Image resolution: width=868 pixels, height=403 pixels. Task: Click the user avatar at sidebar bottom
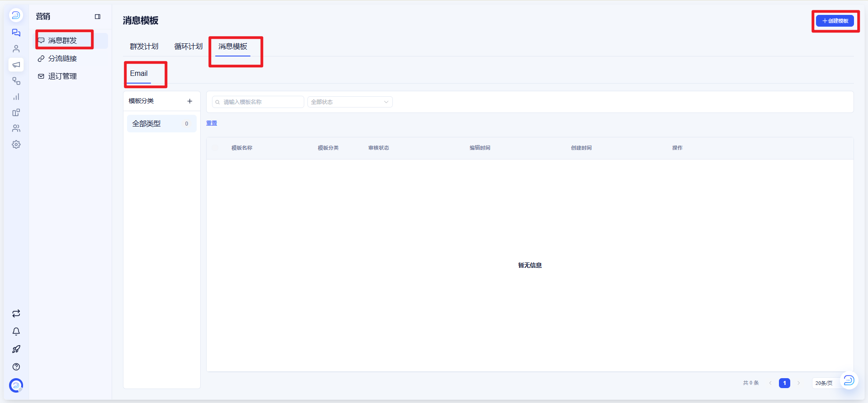[x=16, y=385]
